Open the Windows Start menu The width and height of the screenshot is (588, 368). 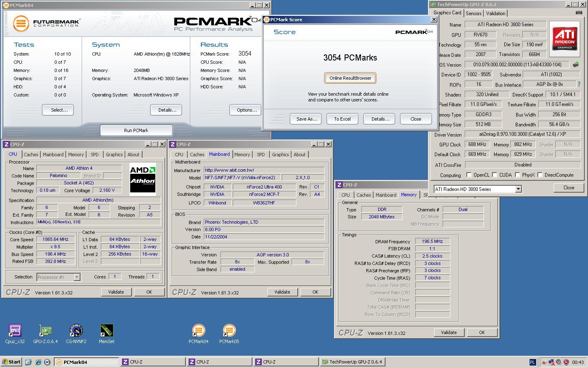[x=11, y=362]
